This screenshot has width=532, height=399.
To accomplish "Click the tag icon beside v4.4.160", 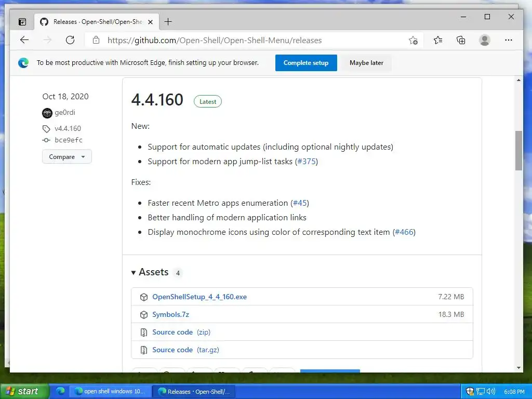I will [x=46, y=129].
